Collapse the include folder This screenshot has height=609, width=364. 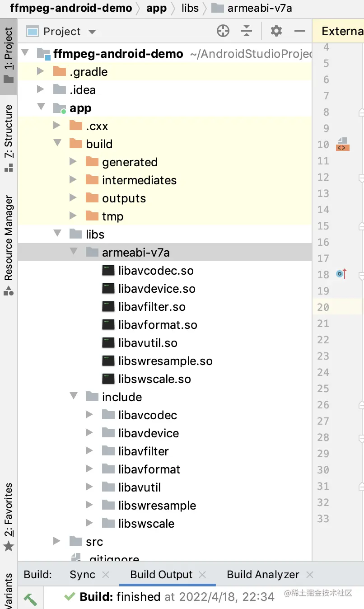coord(74,397)
